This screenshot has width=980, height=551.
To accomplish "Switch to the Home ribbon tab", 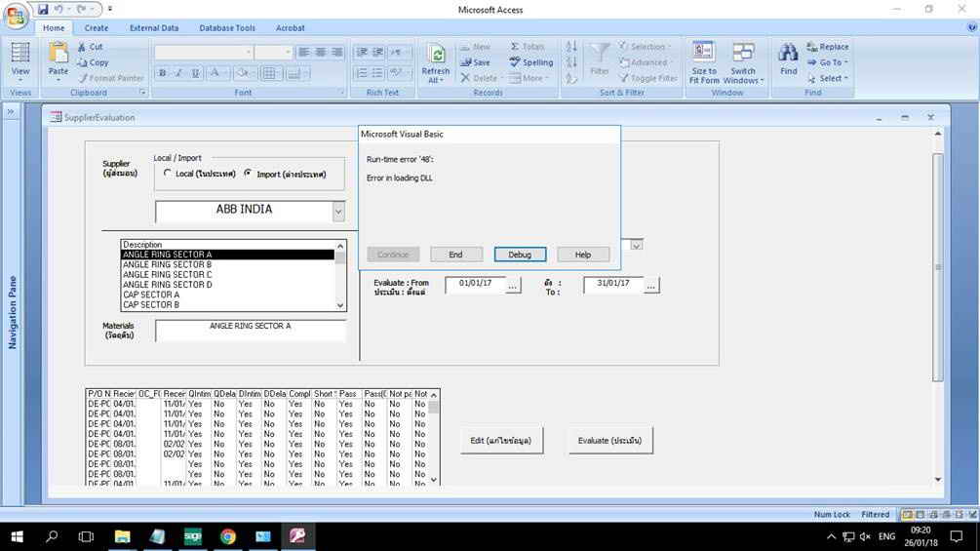I will point(53,27).
